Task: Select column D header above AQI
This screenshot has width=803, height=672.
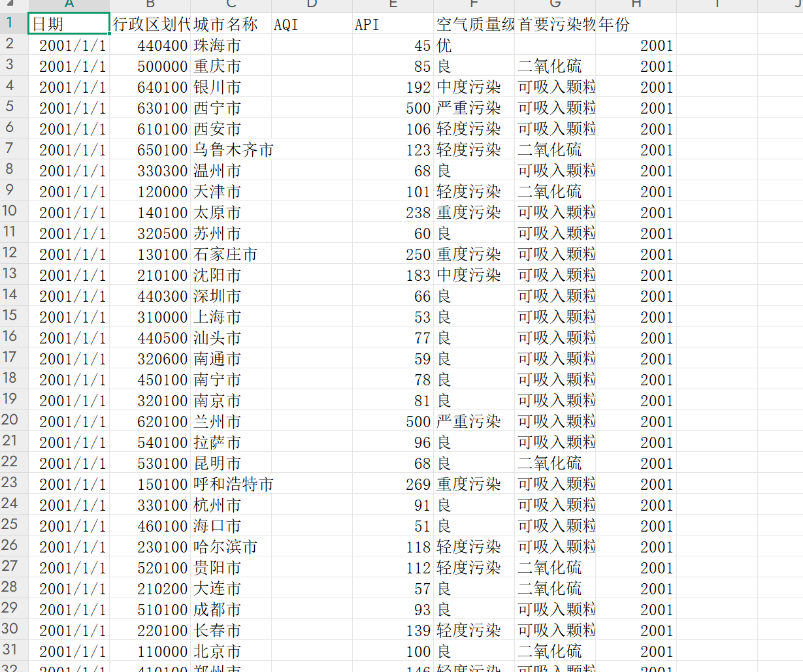Action: coord(312,5)
